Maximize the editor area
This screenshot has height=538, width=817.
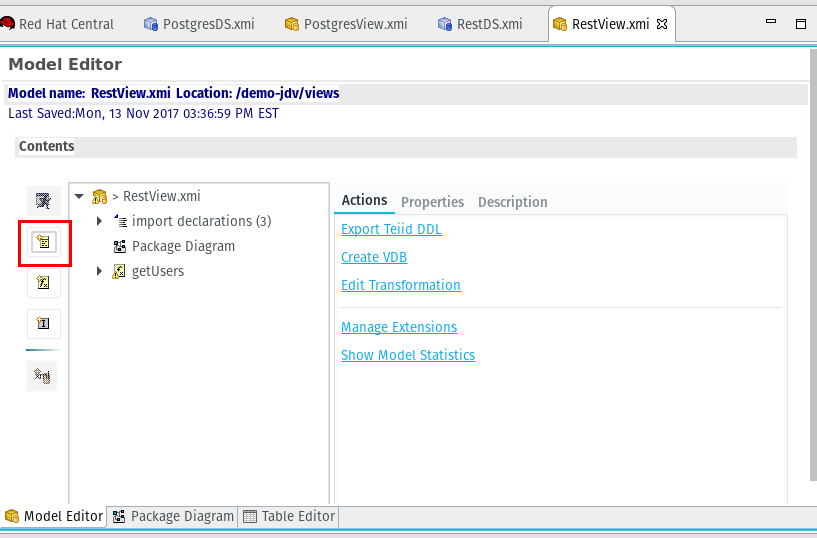click(x=801, y=23)
